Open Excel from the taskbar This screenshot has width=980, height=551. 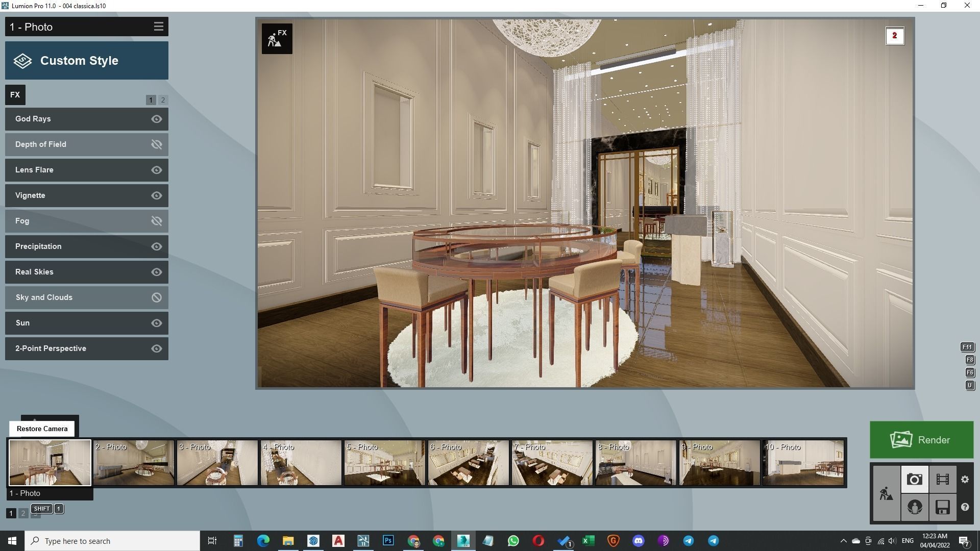[588, 541]
